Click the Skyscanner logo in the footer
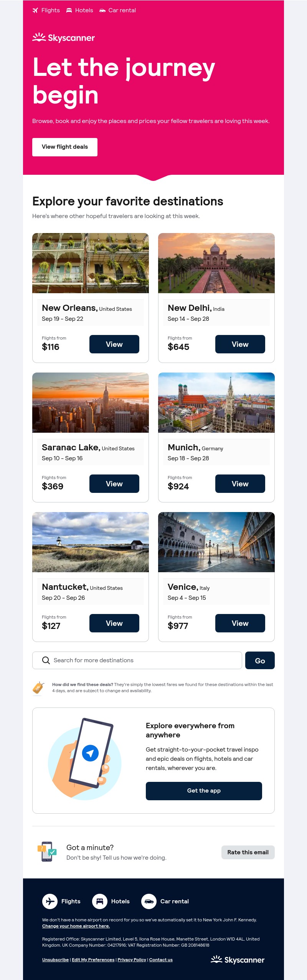Screen dimensions: 307x980 (238, 960)
